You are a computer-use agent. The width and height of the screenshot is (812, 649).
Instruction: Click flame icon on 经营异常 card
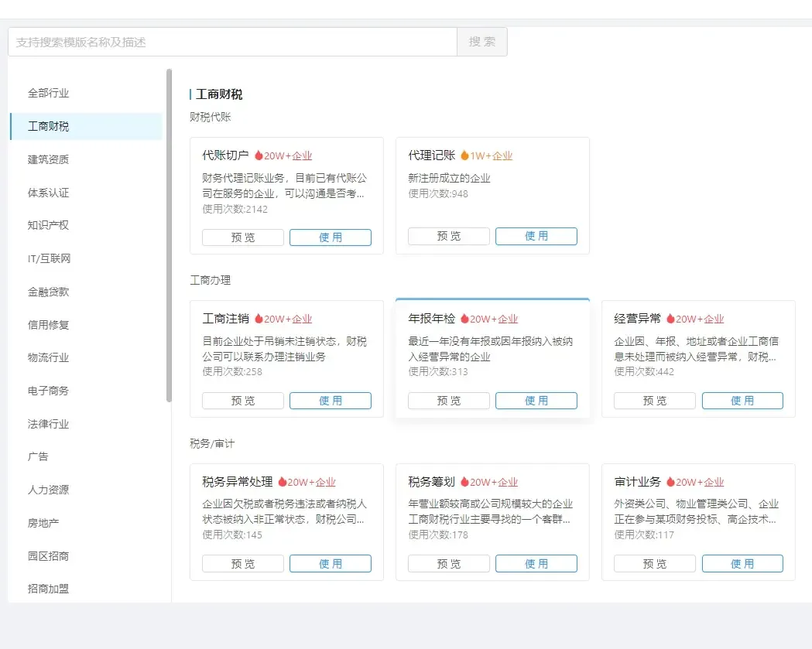(670, 318)
